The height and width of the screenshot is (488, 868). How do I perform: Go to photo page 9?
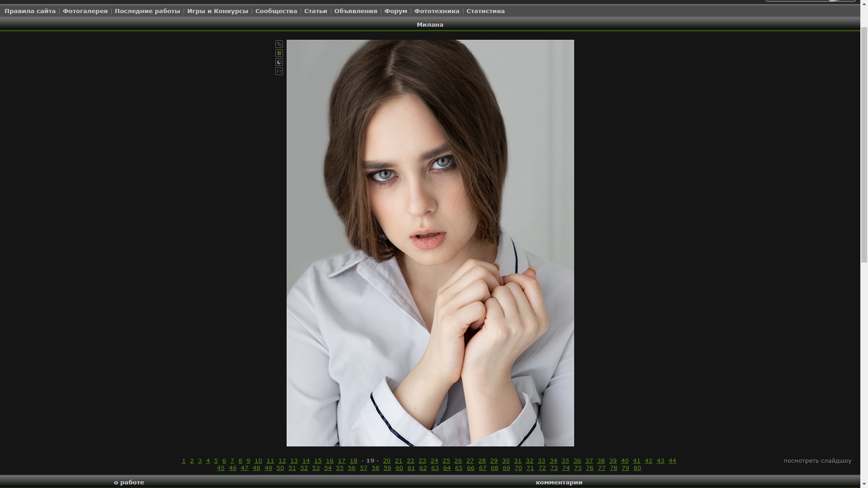[x=248, y=460]
